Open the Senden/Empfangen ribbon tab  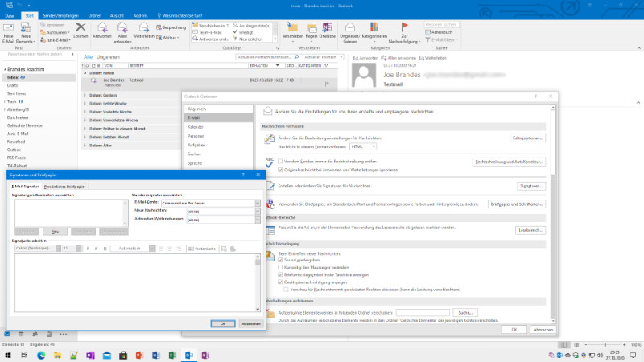(x=61, y=15)
